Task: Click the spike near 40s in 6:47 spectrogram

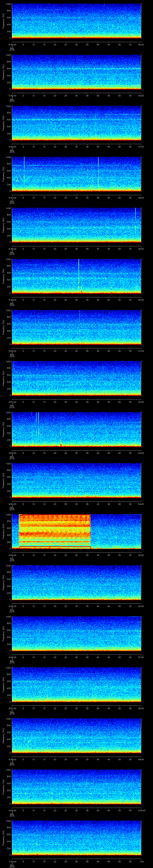Action: coord(98,172)
